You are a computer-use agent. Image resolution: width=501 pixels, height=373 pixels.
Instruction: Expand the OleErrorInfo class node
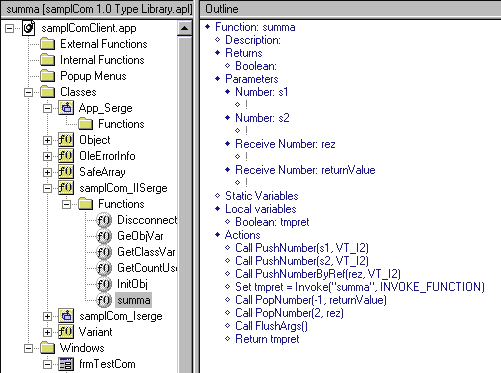(x=48, y=156)
